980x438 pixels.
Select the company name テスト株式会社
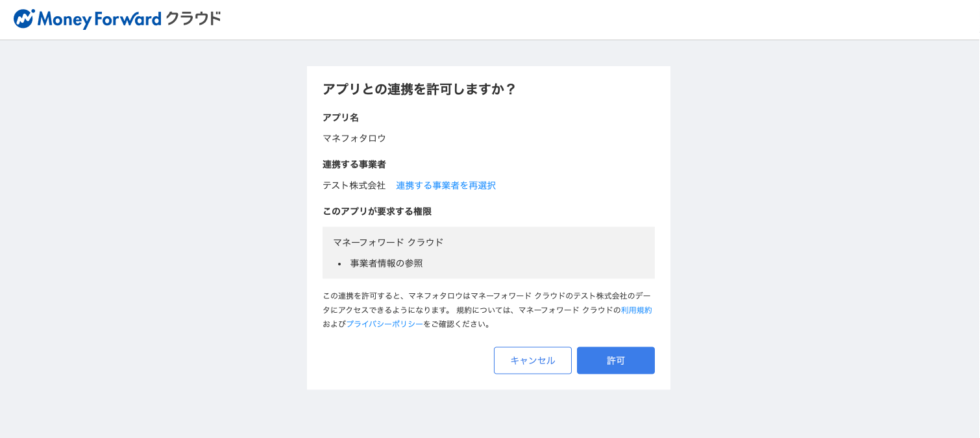(x=354, y=186)
